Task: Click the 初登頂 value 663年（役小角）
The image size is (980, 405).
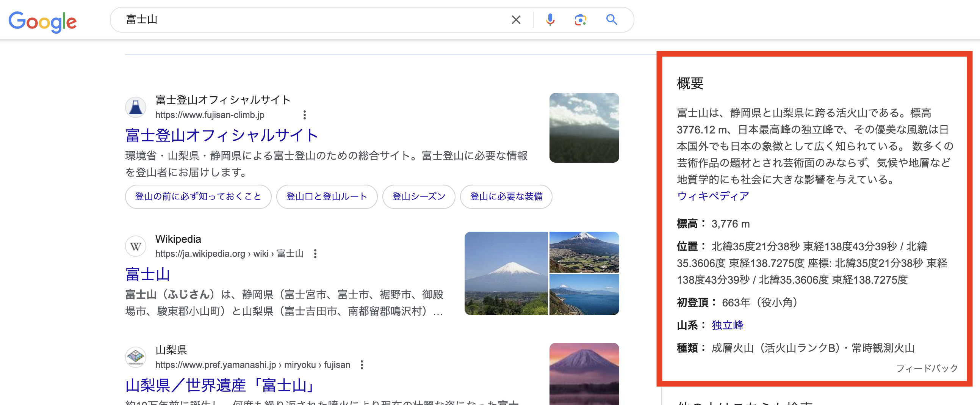Action: pos(760,303)
